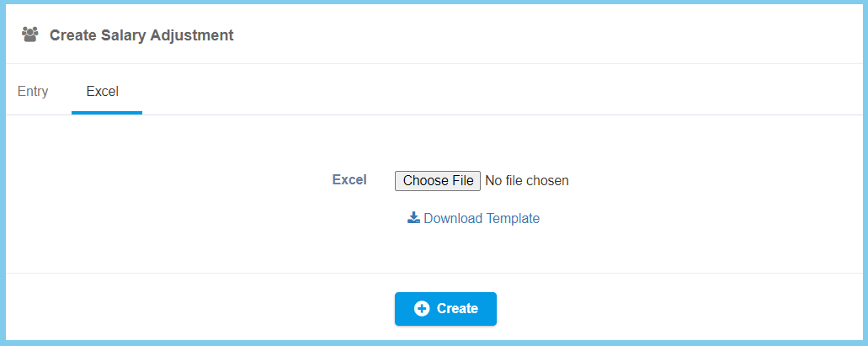The width and height of the screenshot is (868, 346).
Task: Click the Excel field label
Action: [349, 179]
